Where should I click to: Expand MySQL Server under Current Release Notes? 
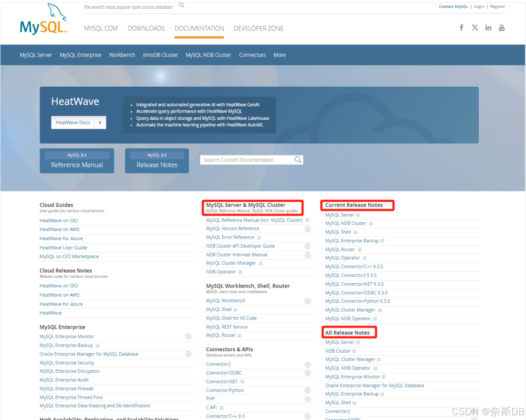pyautogui.click(x=358, y=215)
